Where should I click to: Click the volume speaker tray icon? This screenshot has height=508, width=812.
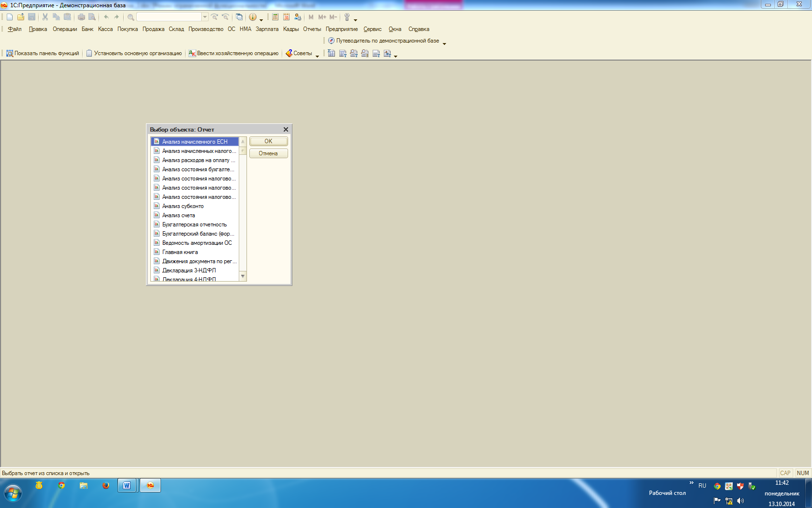[740, 501]
